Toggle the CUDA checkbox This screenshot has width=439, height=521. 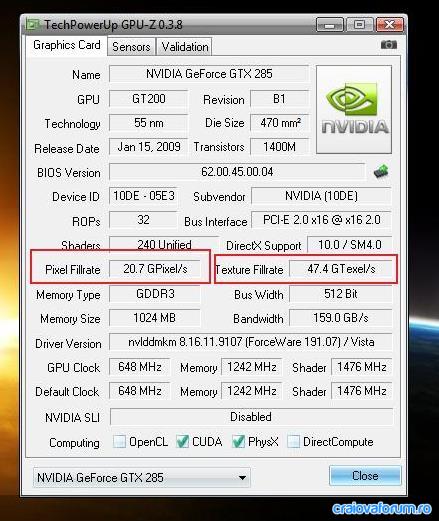pos(182,441)
